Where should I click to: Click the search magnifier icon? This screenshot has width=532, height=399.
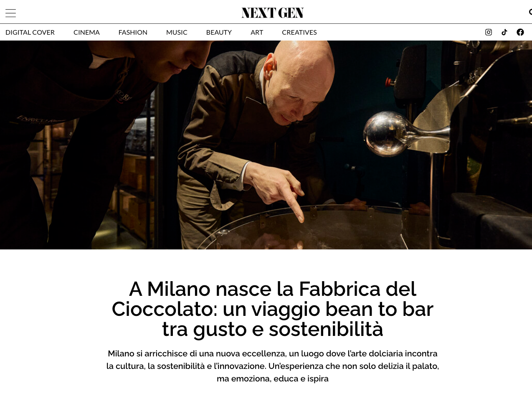coord(530,12)
